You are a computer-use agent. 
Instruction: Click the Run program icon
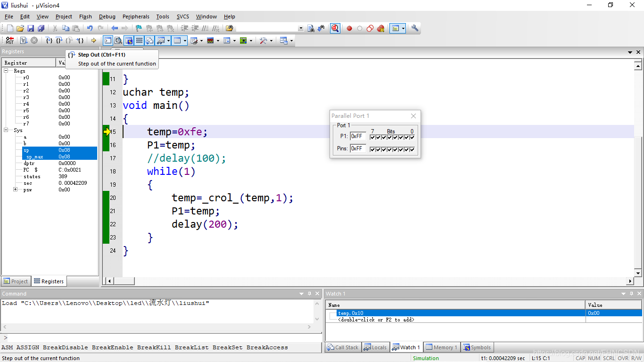(24, 41)
